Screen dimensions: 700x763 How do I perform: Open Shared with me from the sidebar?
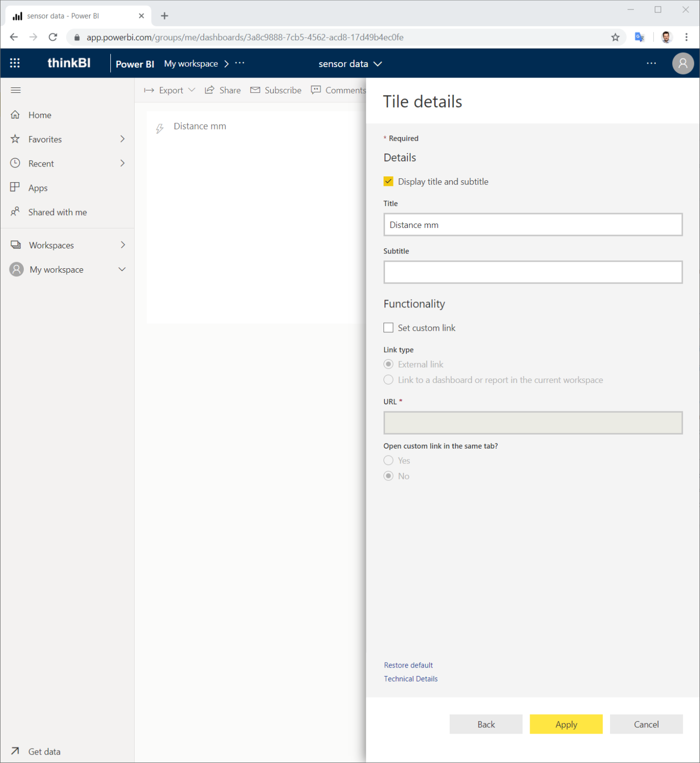pyautogui.click(x=15, y=212)
